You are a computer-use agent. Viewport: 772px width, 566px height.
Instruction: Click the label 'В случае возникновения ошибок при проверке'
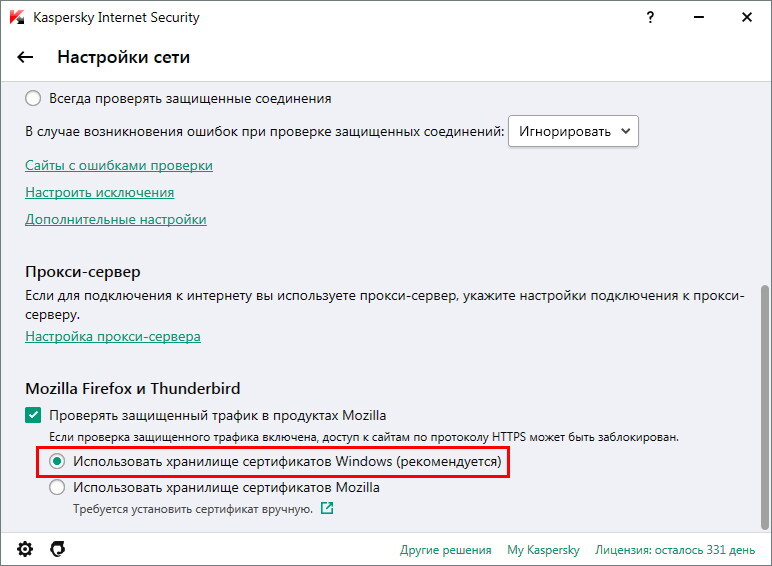265,131
